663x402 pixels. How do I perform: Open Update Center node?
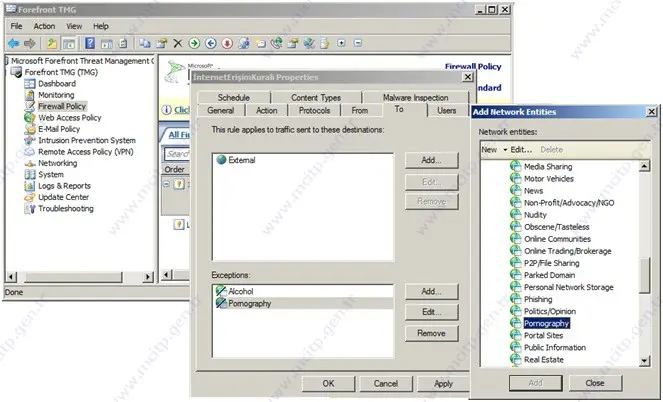coord(63,197)
